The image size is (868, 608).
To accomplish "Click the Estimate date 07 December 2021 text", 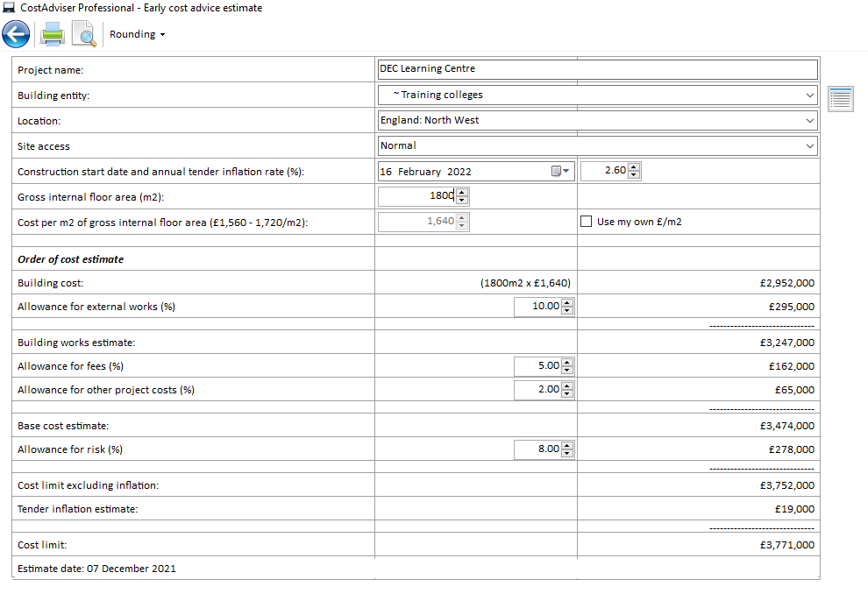I will [96, 569].
